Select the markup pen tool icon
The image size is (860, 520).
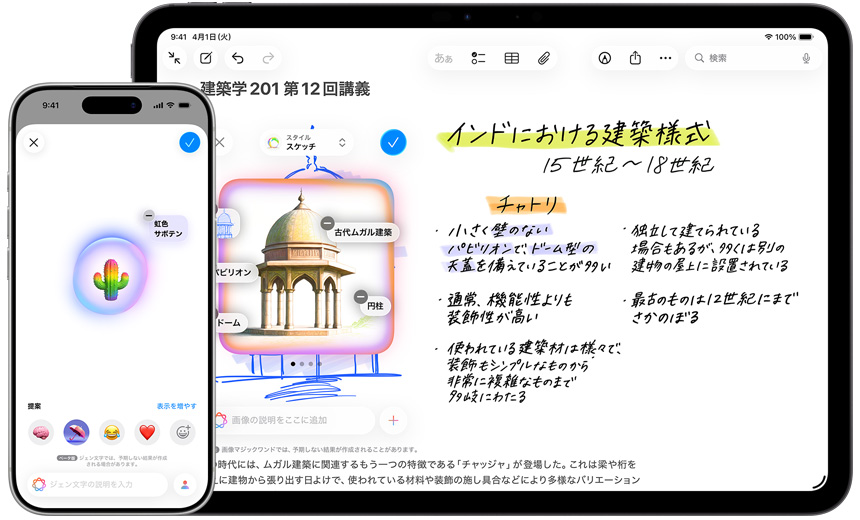click(604, 58)
